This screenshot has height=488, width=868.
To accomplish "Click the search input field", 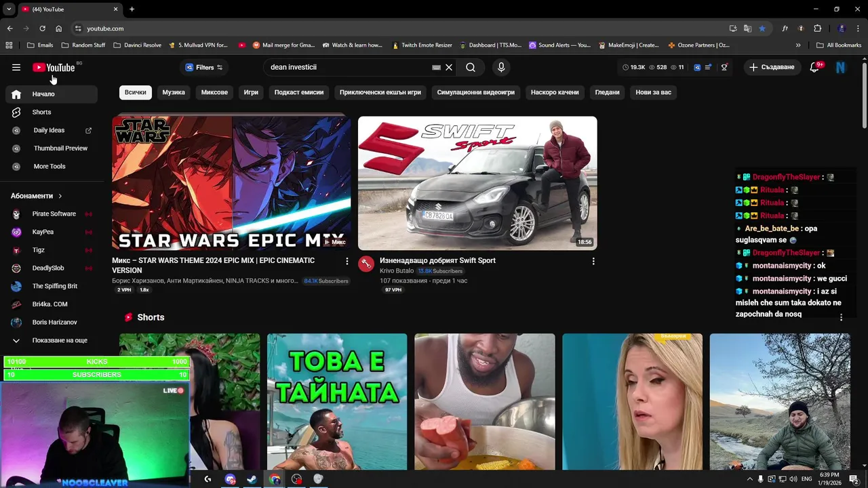I will pos(349,67).
